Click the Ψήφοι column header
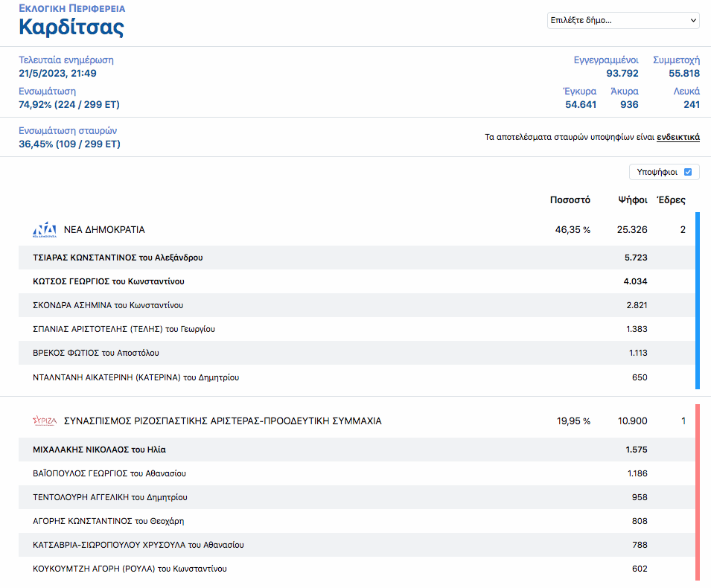Screen dimensions: 711x588 [x=633, y=199]
